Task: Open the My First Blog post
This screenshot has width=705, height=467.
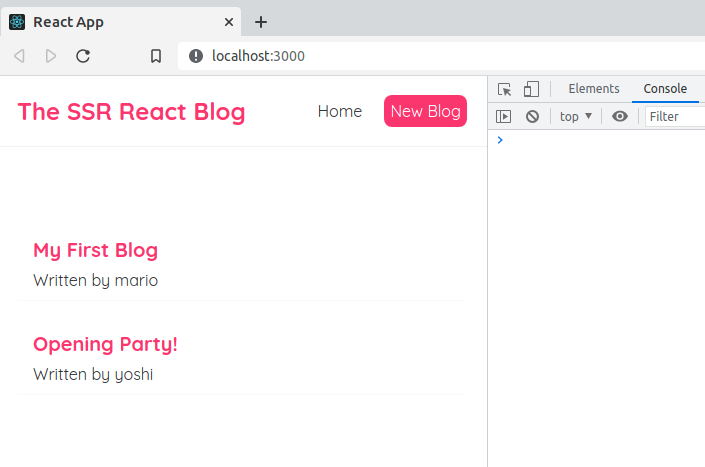Action: click(x=95, y=250)
